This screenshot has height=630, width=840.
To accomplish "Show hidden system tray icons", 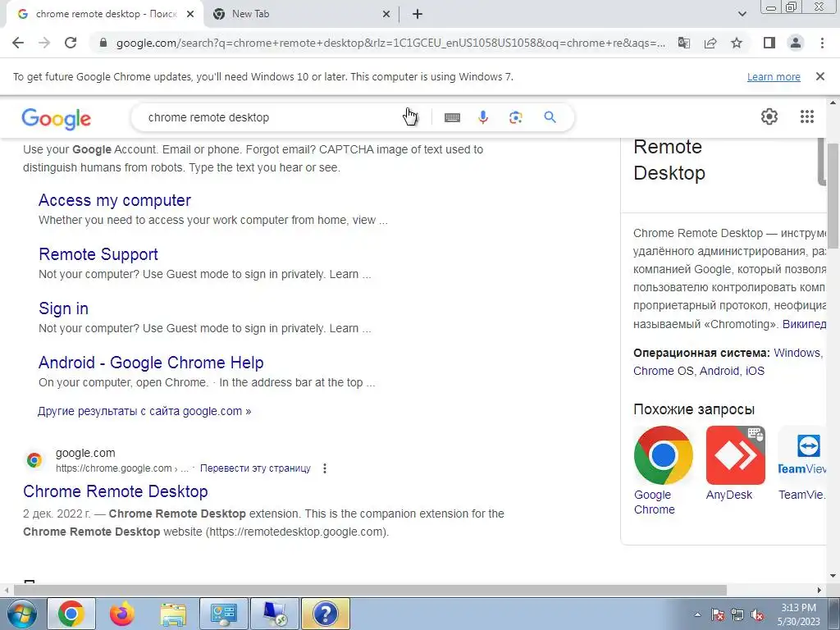I will tap(697, 614).
